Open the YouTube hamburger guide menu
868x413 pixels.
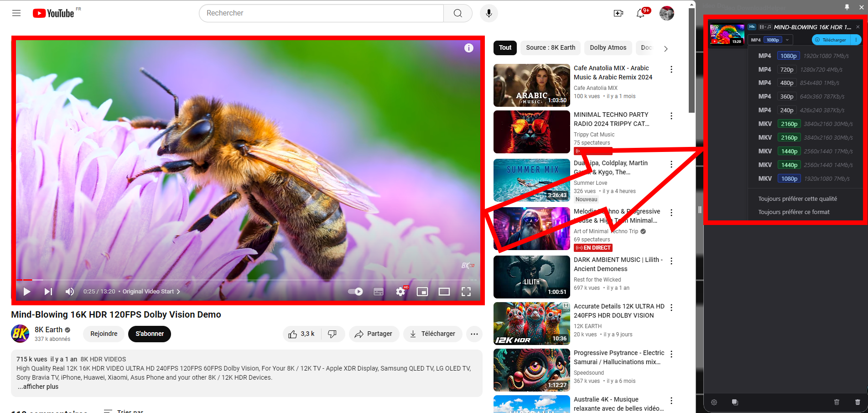coord(16,13)
